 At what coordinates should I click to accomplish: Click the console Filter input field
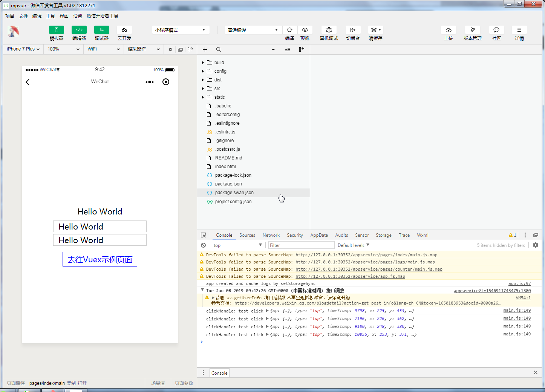302,245
